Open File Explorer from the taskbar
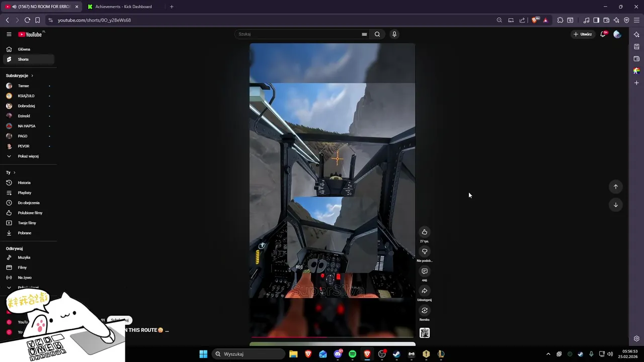 pos(293,354)
